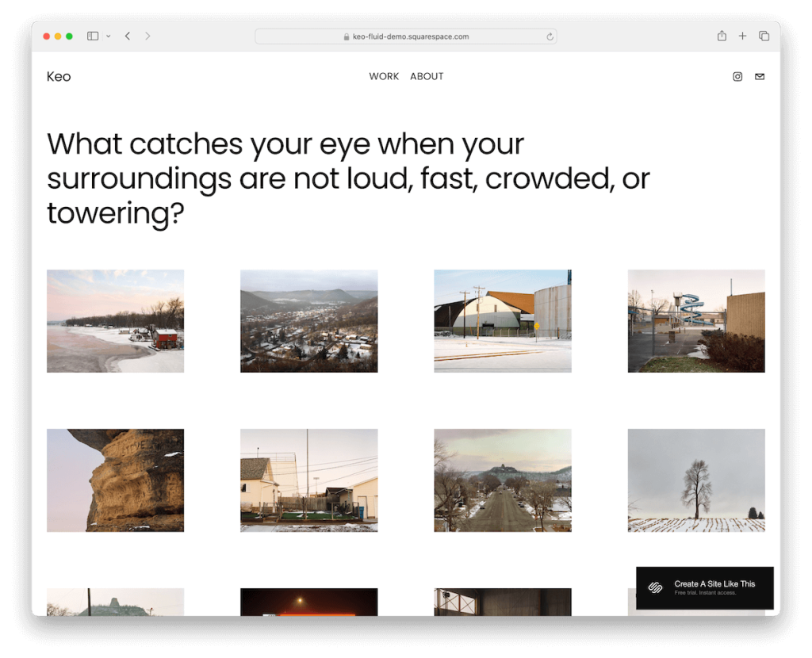Show the tab overview icon
812x658 pixels.
tap(764, 36)
